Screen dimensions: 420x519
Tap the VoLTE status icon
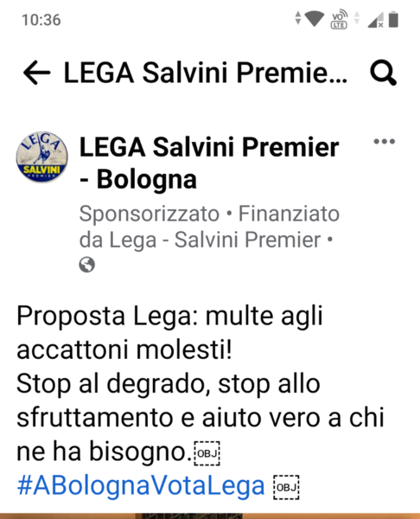(339, 20)
